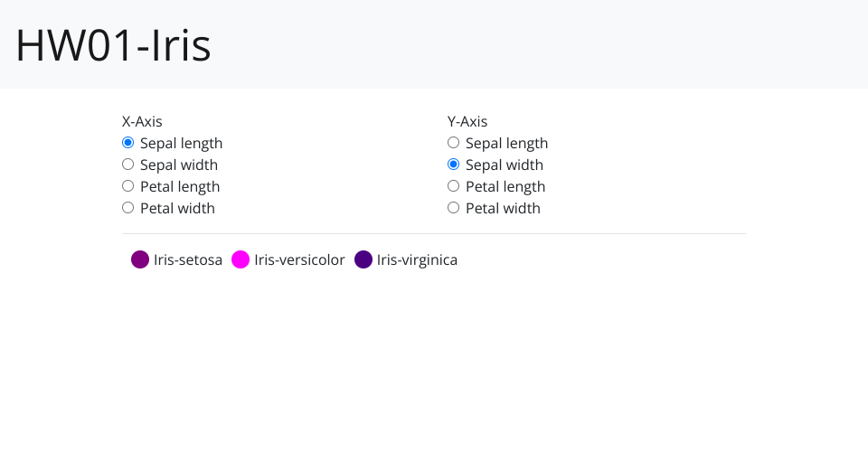Click the HW01-Iris page title
The image size is (868, 452).
[x=113, y=46]
